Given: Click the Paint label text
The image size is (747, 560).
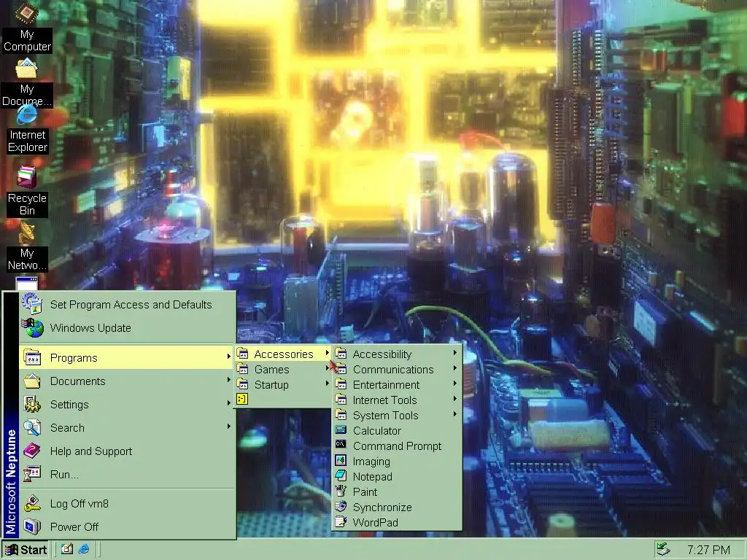Looking at the screenshot, I should [365, 491].
